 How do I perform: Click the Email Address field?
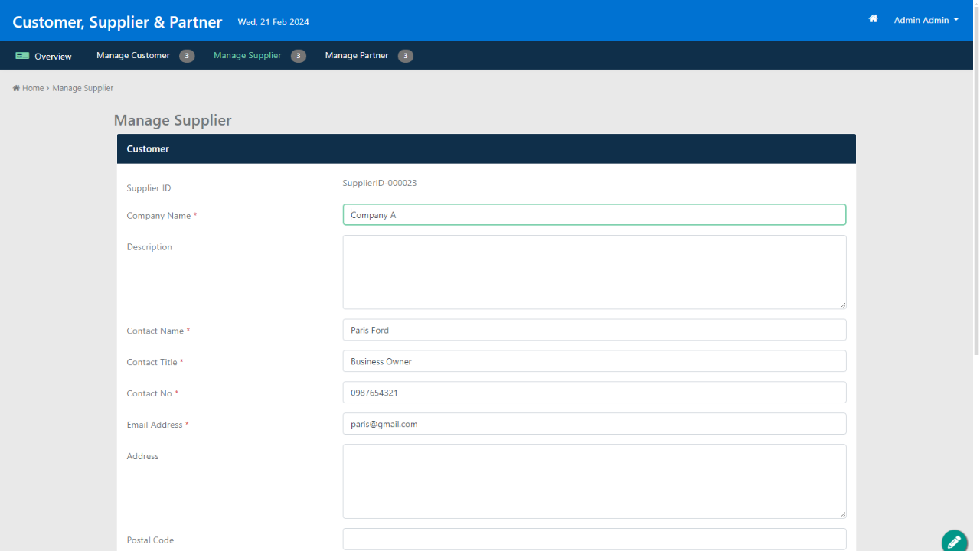[x=594, y=424]
